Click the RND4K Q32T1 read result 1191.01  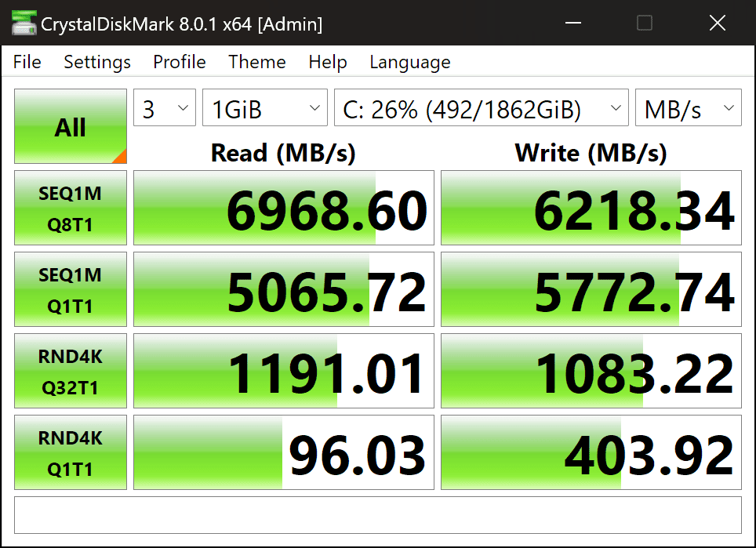pos(284,371)
